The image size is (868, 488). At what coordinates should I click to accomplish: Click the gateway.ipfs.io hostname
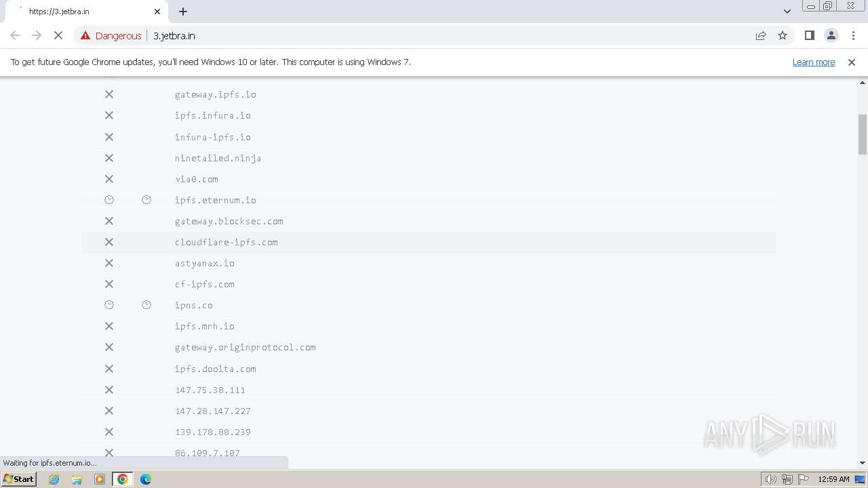coord(216,94)
